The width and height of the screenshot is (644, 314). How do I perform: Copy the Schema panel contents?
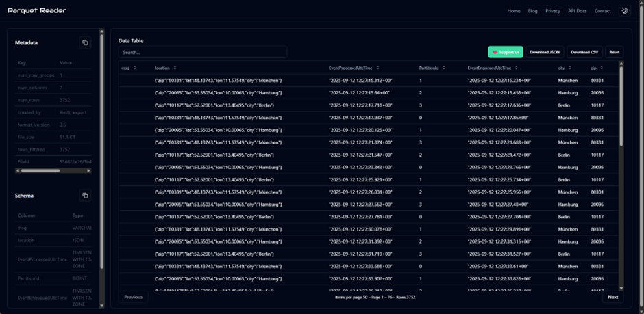coord(85,196)
